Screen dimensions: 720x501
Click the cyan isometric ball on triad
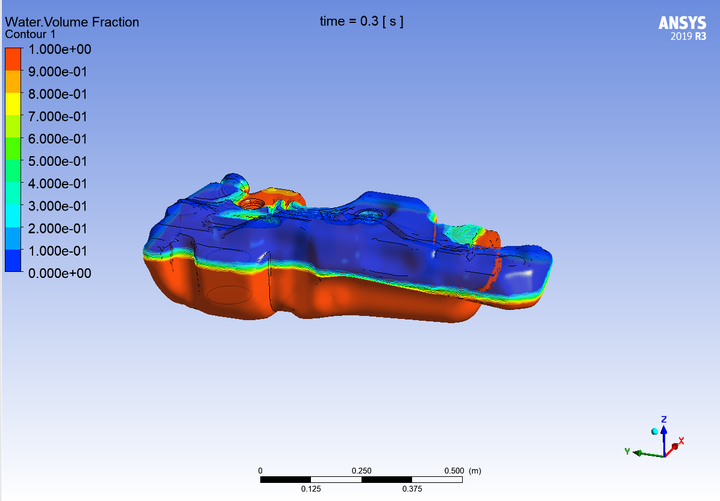point(655,431)
